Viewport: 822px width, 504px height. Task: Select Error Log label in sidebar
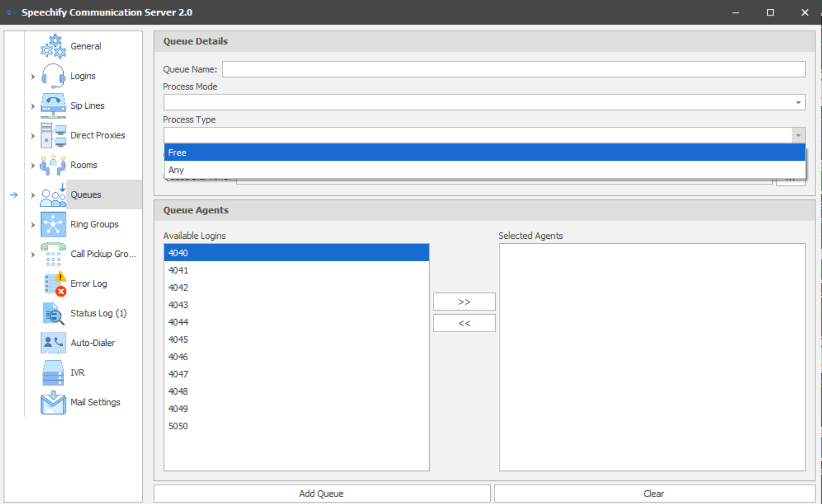tap(88, 283)
